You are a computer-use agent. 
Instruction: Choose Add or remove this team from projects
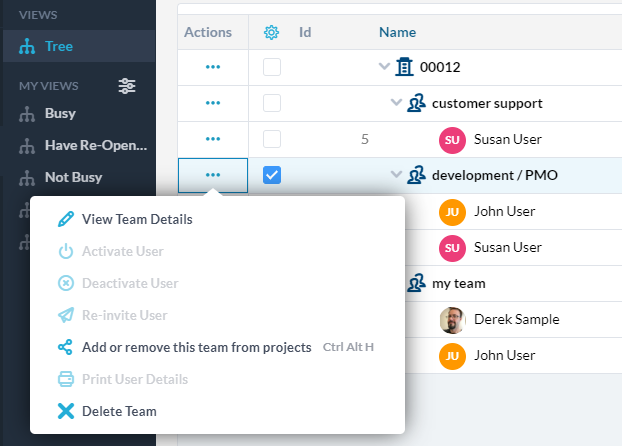tap(196, 347)
